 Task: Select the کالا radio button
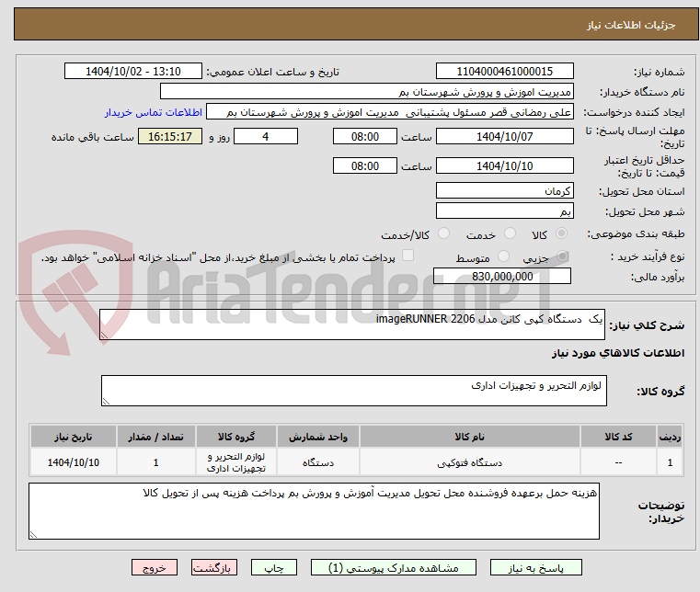pyautogui.click(x=561, y=233)
